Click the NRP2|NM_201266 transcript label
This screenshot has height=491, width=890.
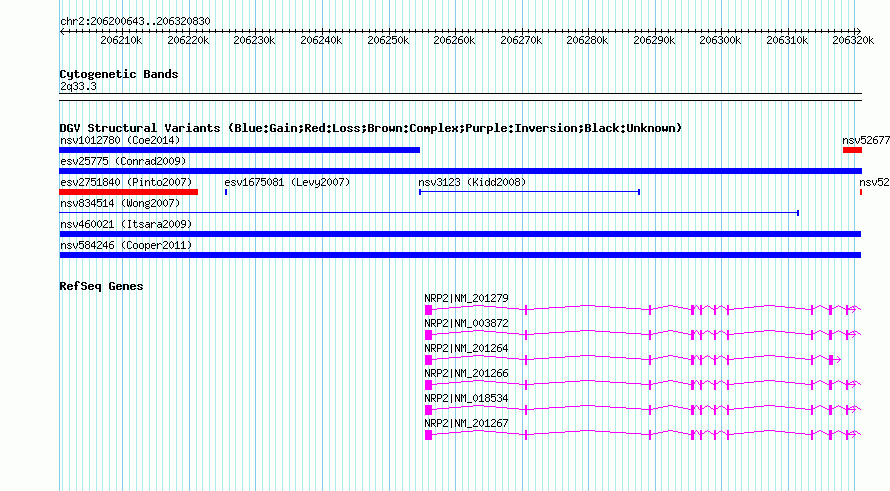click(x=467, y=374)
